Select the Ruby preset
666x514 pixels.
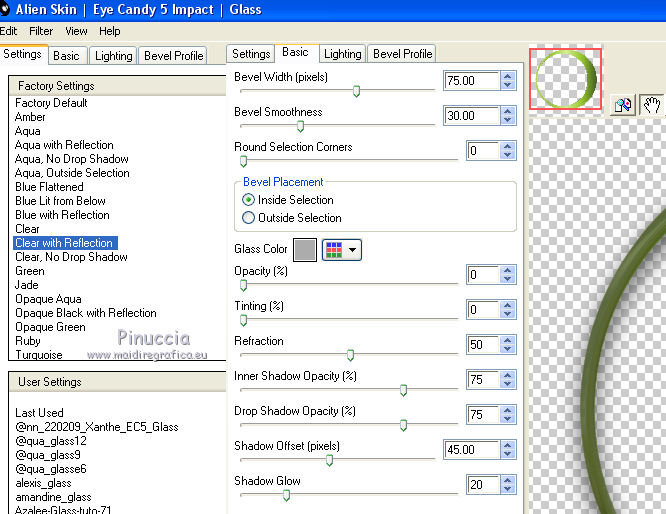[x=28, y=341]
